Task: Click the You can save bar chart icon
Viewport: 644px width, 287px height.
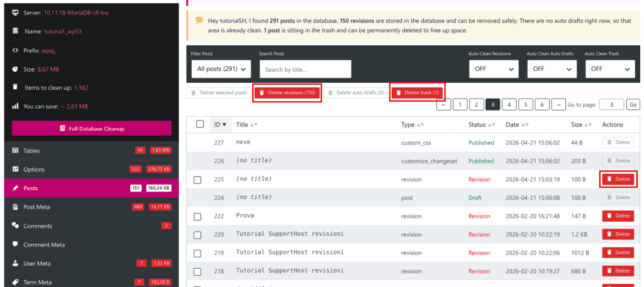Action: click(15, 106)
